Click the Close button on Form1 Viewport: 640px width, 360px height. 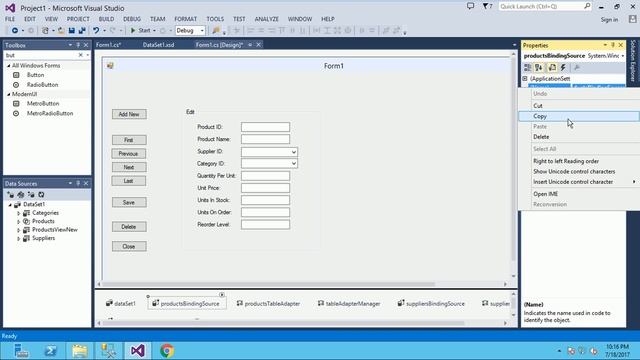[x=129, y=247]
